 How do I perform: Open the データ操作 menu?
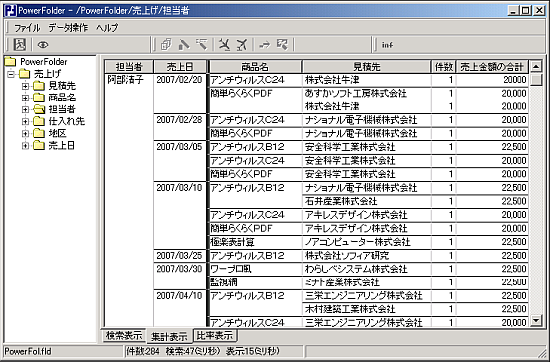[x=68, y=27]
